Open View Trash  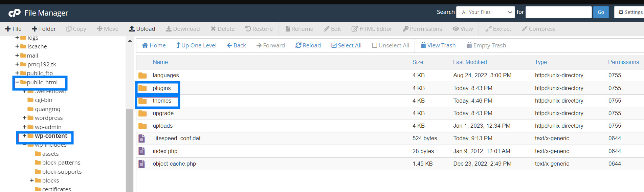[x=438, y=45]
